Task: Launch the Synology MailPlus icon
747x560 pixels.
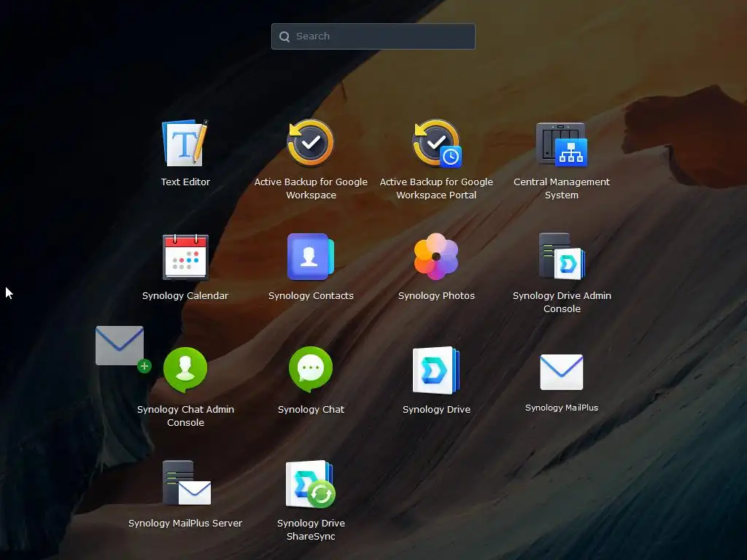Action: pos(562,372)
